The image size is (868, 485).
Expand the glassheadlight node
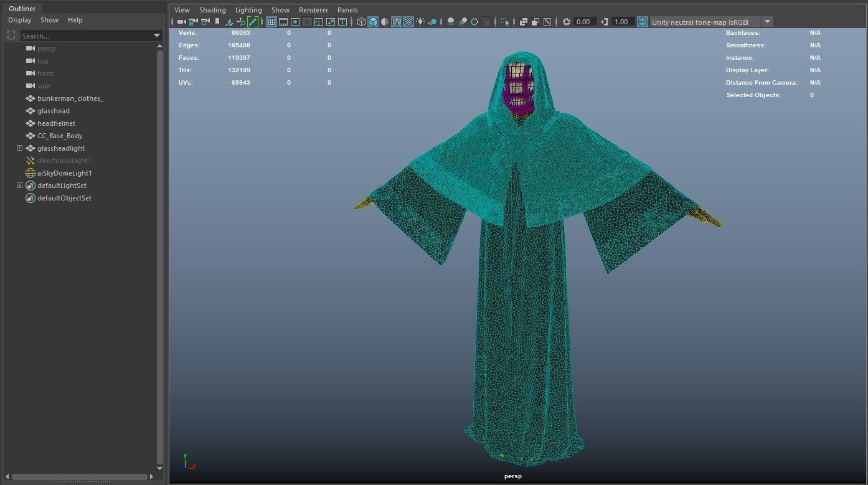click(x=19, y=148)
